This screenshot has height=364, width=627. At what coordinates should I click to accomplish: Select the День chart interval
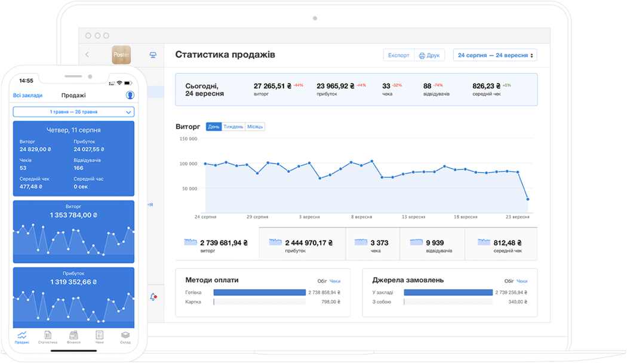click(214, 127)
